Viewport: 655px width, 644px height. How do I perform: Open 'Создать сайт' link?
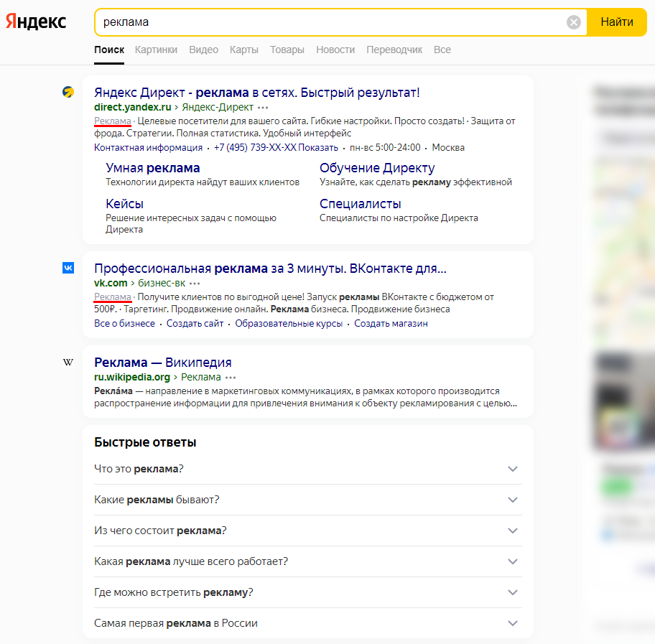195,324
